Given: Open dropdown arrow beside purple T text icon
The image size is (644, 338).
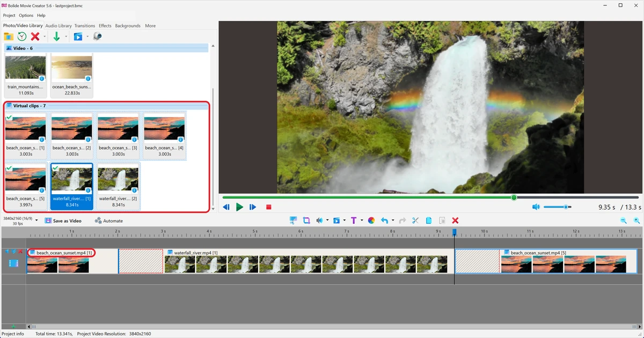Looking at the screenshot, I should pyautogui.click(x=362, y=221).
